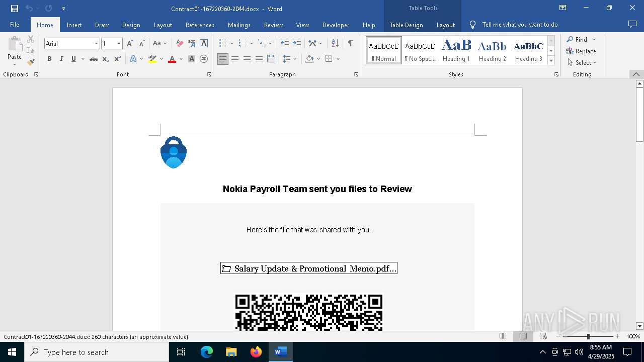The height and width of the screenshot is (362, 644).
Task: Expand the bullets list dropdown
Action: tap(231, 44)
